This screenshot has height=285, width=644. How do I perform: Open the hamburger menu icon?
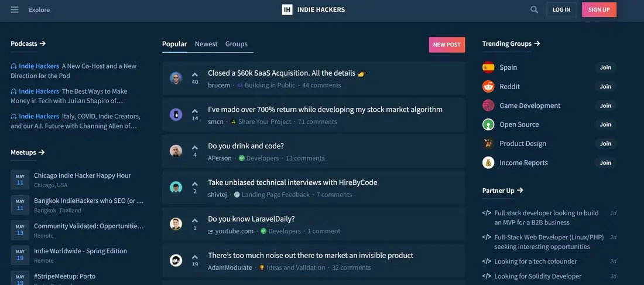(15, 9)
